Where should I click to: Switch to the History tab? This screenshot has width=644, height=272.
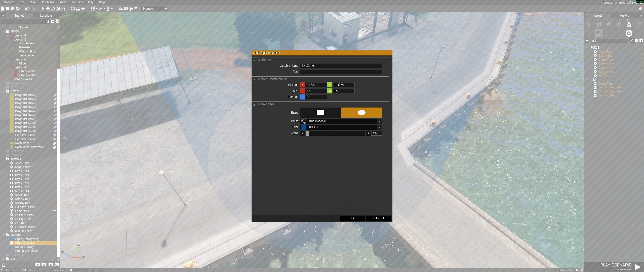624,16
